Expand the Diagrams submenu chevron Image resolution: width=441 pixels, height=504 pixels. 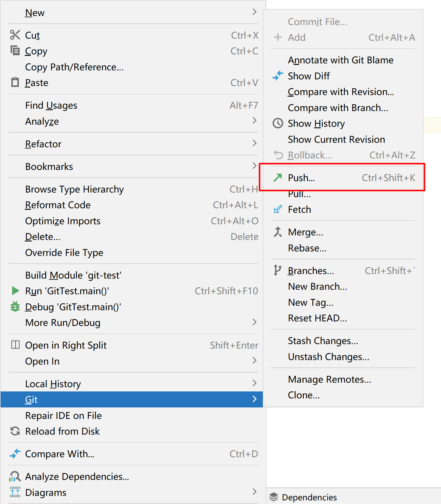pyautogui.click(x=254, y=492)
